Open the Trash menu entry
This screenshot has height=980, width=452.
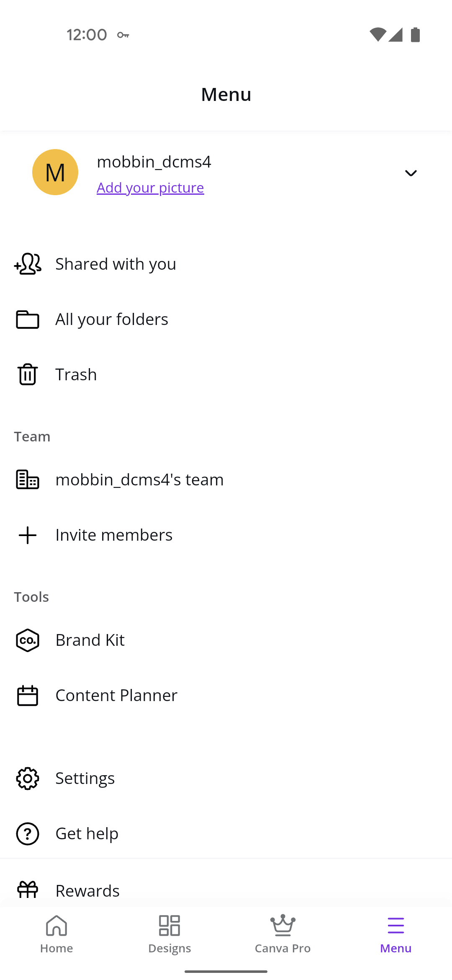pyautogui.click(x=226, y=374)
